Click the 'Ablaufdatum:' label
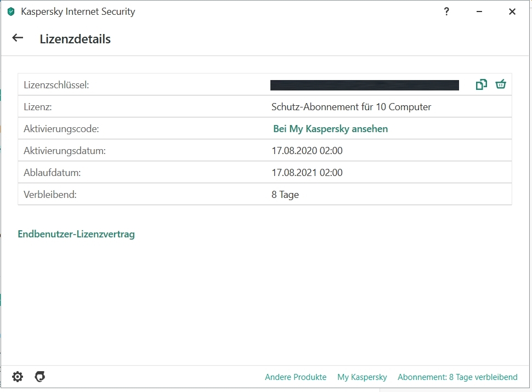 52,173
